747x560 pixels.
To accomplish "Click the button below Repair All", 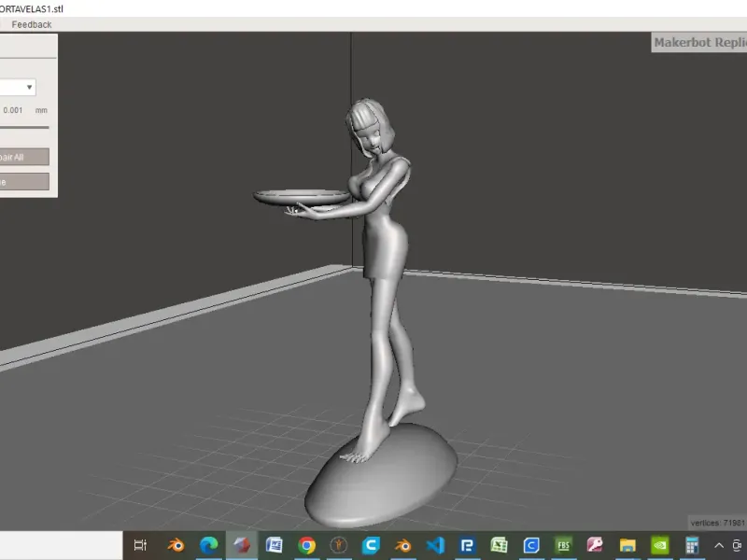I will (x=24, y=182).
